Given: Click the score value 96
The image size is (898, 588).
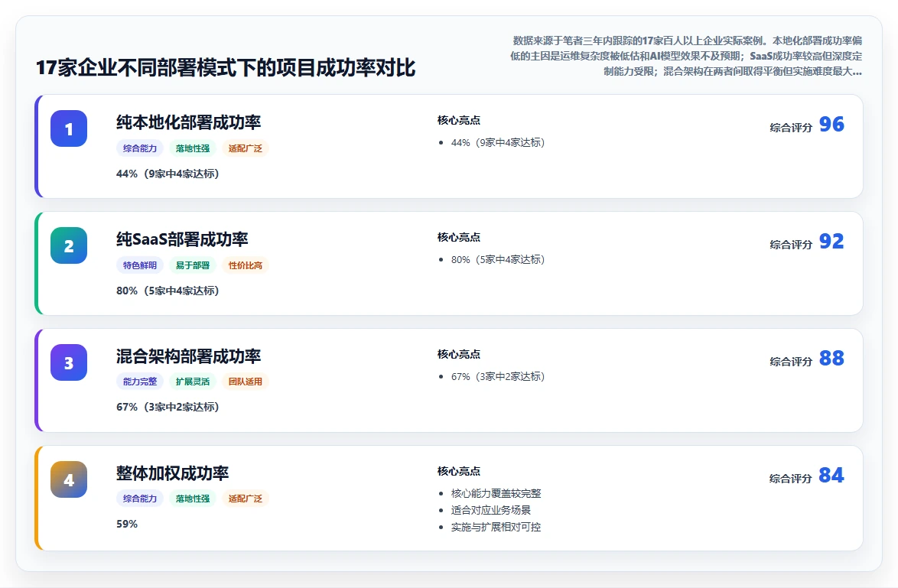Looking at the screenshot, I should 831,124.
